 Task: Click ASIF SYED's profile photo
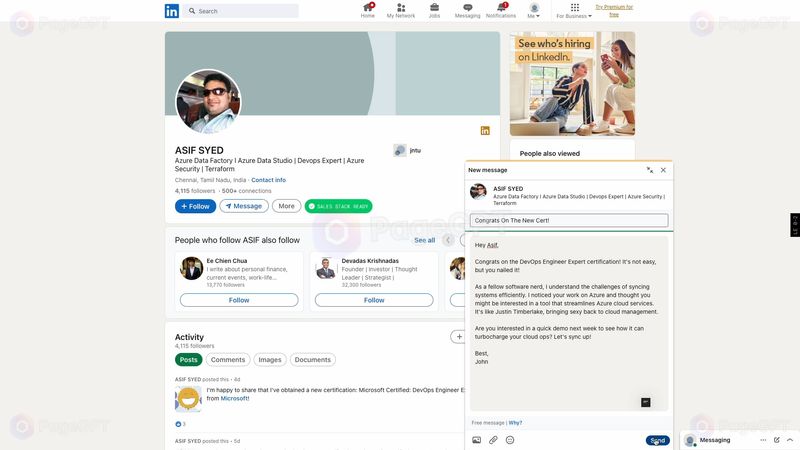point(208,102)
